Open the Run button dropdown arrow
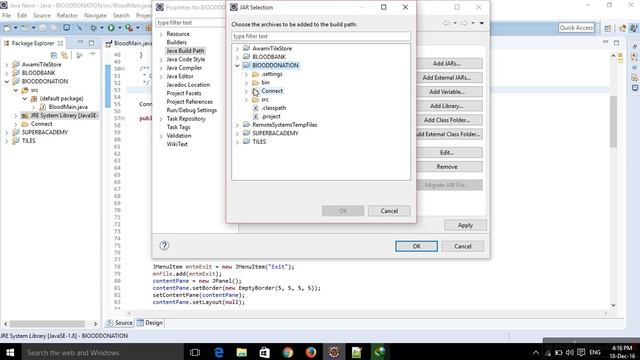Viewport: 640px width, 360px height. (x=119, y=28)
